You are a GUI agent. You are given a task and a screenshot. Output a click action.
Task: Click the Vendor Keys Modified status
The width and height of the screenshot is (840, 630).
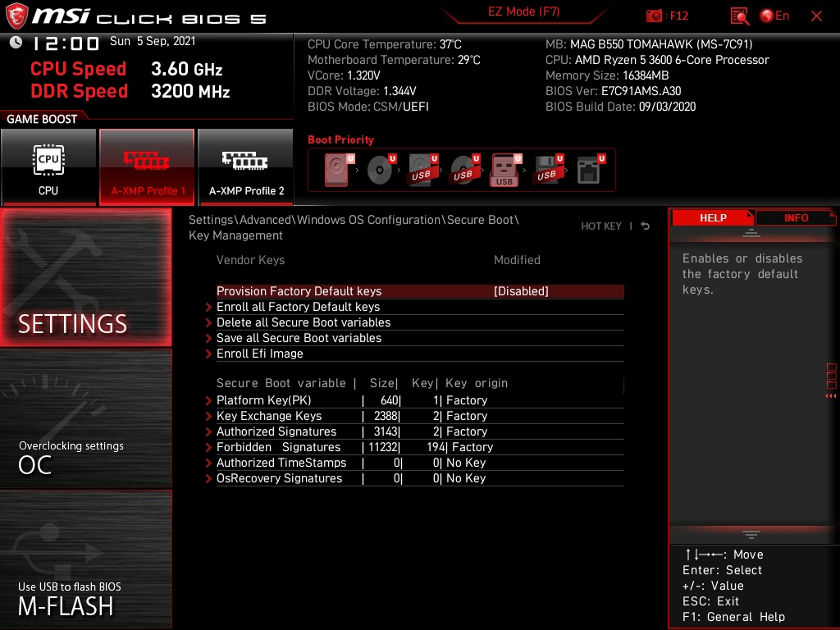(x=517, y=260)
